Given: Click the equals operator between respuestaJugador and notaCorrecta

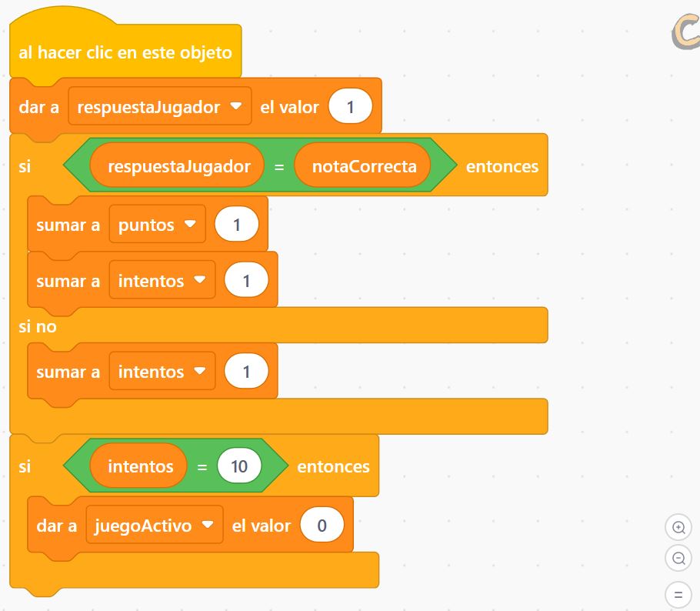Looking at the screenshot, I should click(279, 167).
